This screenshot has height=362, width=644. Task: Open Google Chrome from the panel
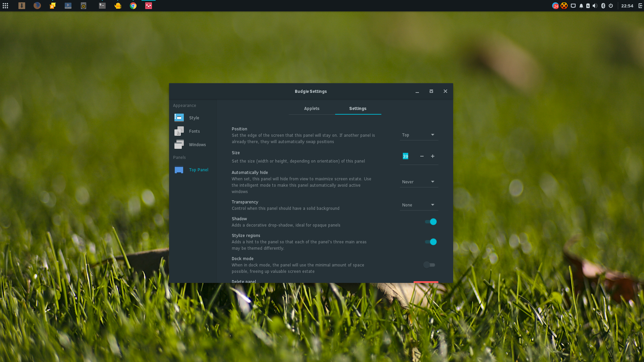[x=133, y=6]
